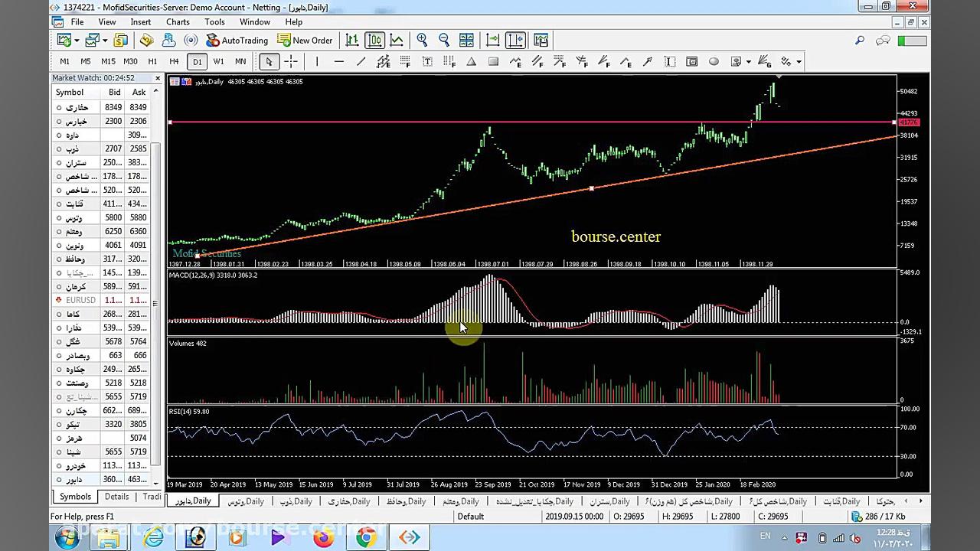Switch to the Details tab
The height and width of the screenshot is (551, 980).
tap(116, 497)
